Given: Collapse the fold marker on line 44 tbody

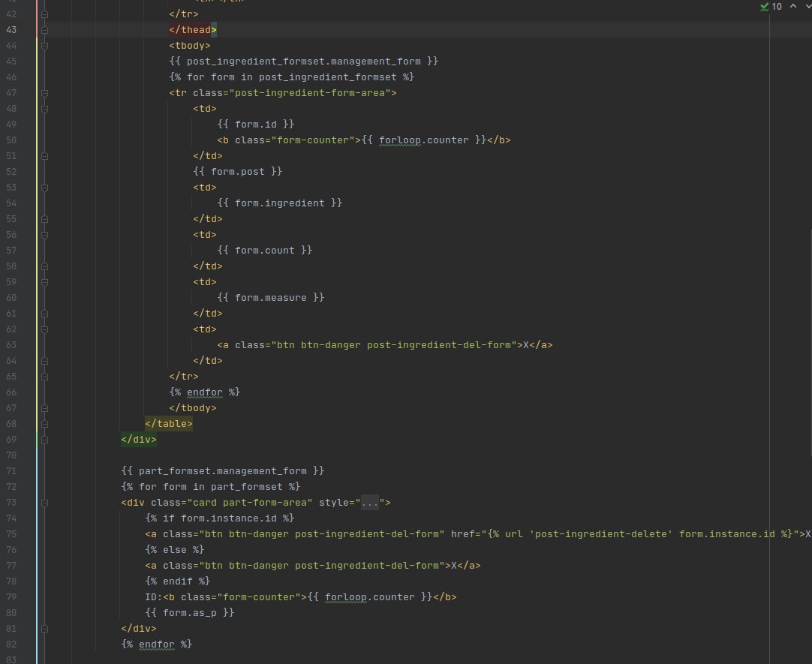Looking at the screenshot, I should click(44, 46).
